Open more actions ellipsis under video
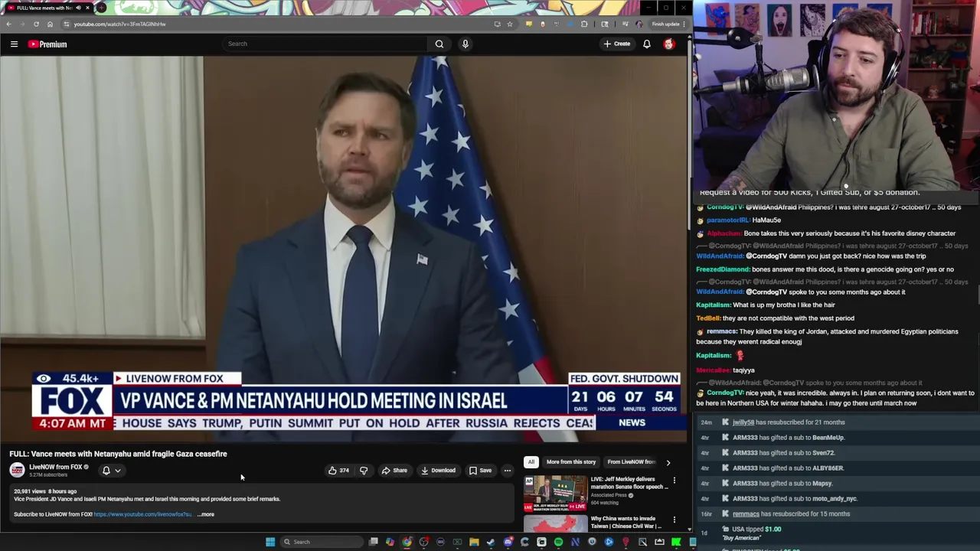The width and height of the screenshot is (980, 551). (507, 471)
